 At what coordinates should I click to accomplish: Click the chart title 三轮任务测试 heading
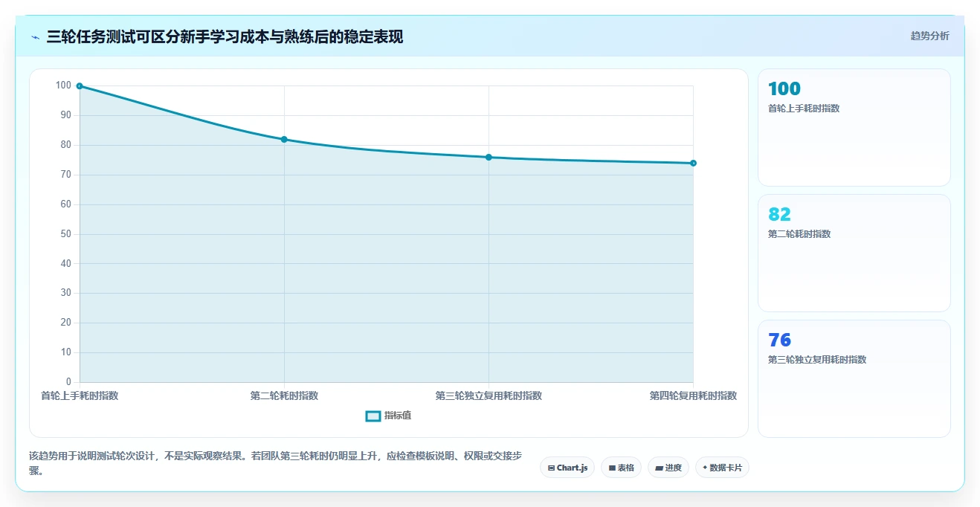(x=225, y=36)
